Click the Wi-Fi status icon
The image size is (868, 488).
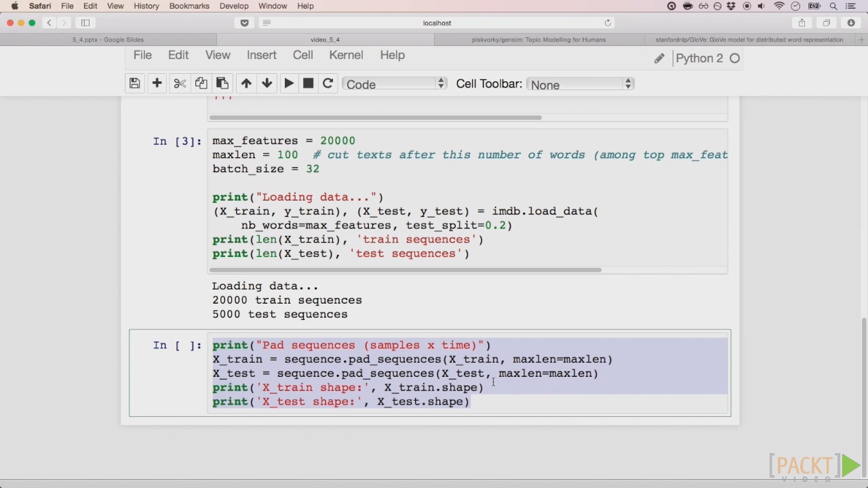tap(779, 5)
